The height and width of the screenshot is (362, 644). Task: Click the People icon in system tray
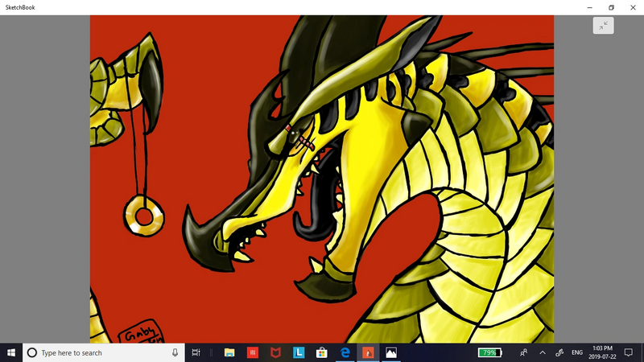(524, 352)
